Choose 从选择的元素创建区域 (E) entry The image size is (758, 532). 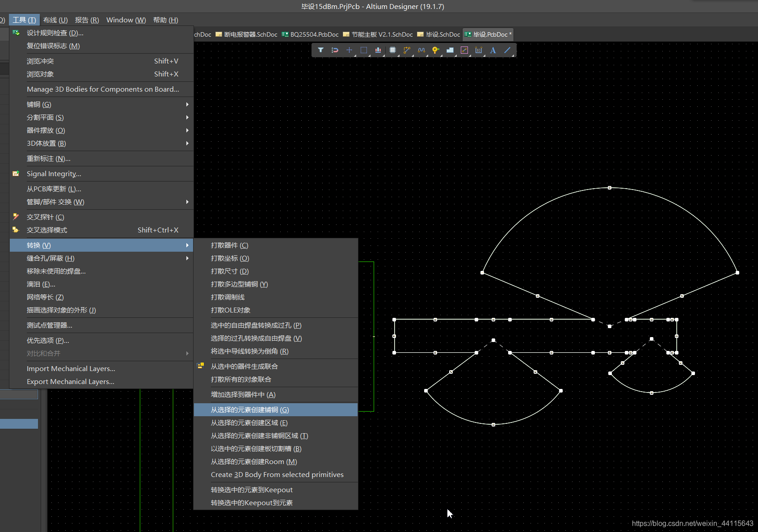coord(276,422)
